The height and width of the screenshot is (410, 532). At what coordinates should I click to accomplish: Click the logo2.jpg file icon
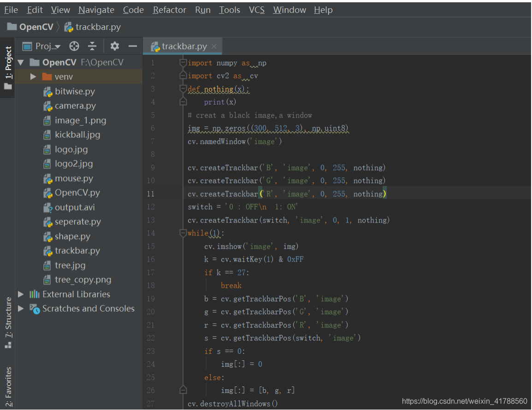[x=47, y=164]
